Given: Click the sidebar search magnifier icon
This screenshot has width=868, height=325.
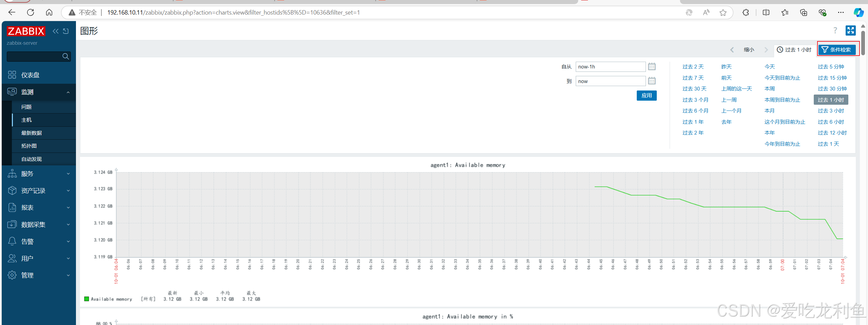Looking at the screenshot, I should tap(66, 56).
